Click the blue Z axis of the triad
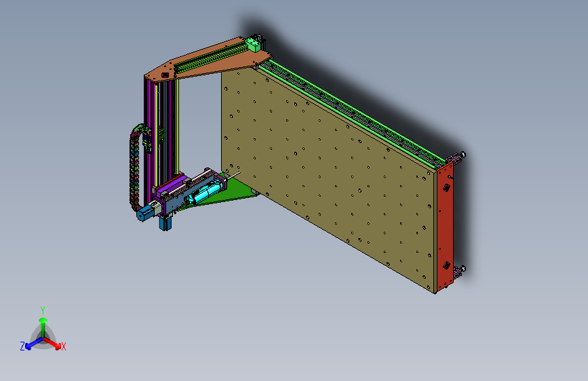This screenshot has width=588, height=381. (34, 344)
